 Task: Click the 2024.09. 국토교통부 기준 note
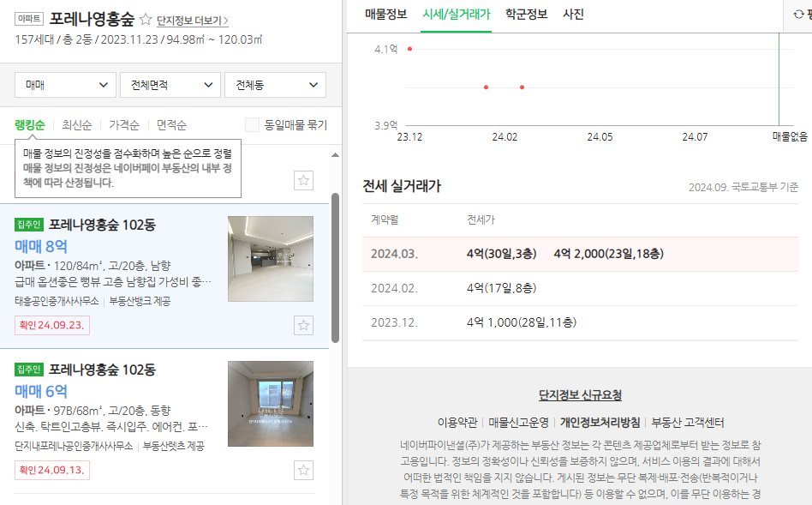pos(743,187)
